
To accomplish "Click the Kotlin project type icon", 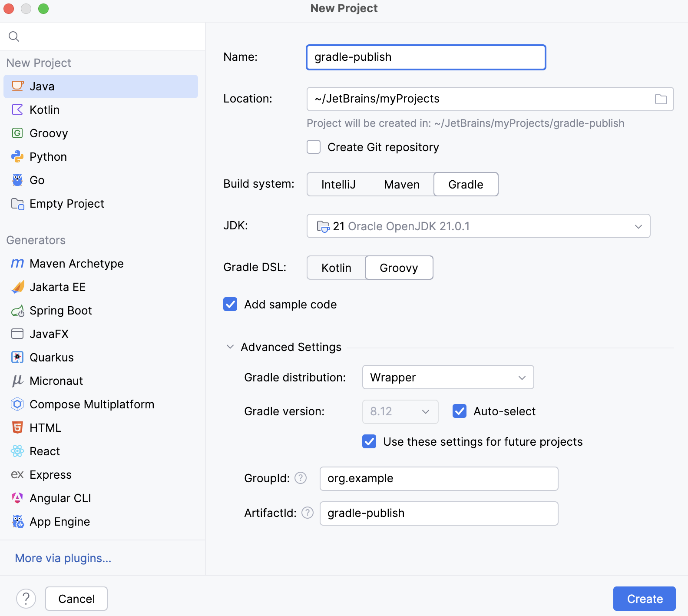I will (x=17, y=109).
